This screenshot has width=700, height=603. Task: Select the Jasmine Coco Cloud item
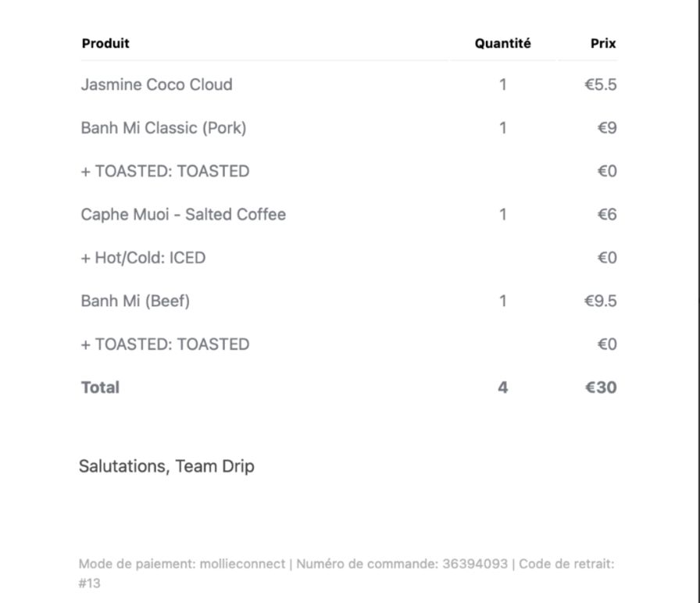157,84
